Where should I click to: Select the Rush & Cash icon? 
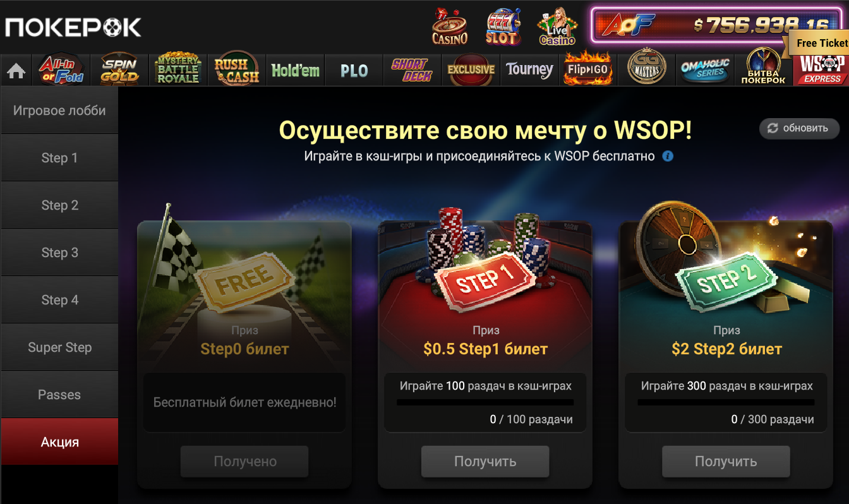(x=236, y=69)
